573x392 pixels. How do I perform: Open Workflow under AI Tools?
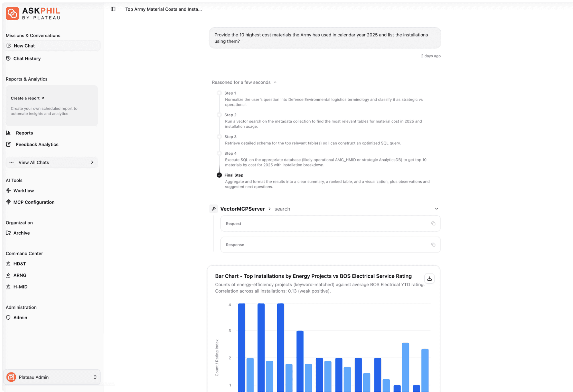pos(23,191)
